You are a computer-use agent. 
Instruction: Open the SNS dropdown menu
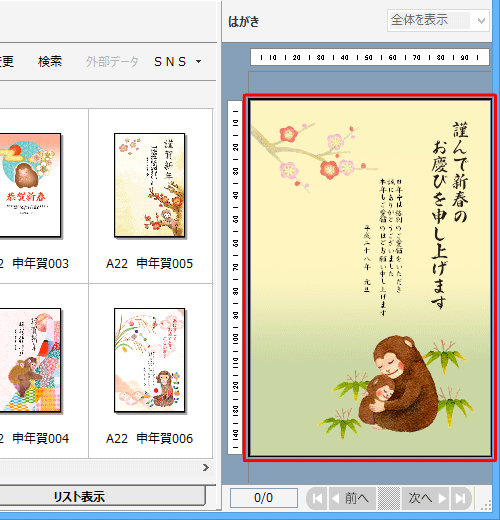click(x=177, y=62)
